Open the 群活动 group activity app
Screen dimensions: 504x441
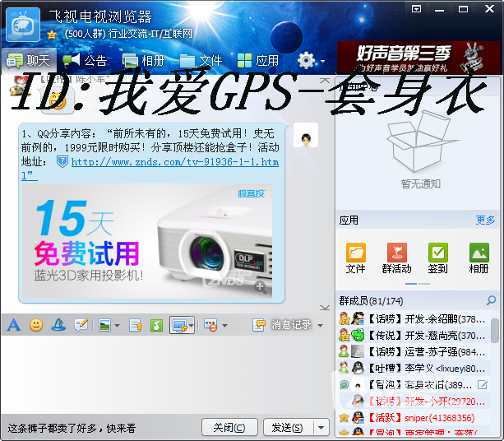[396, 258]
